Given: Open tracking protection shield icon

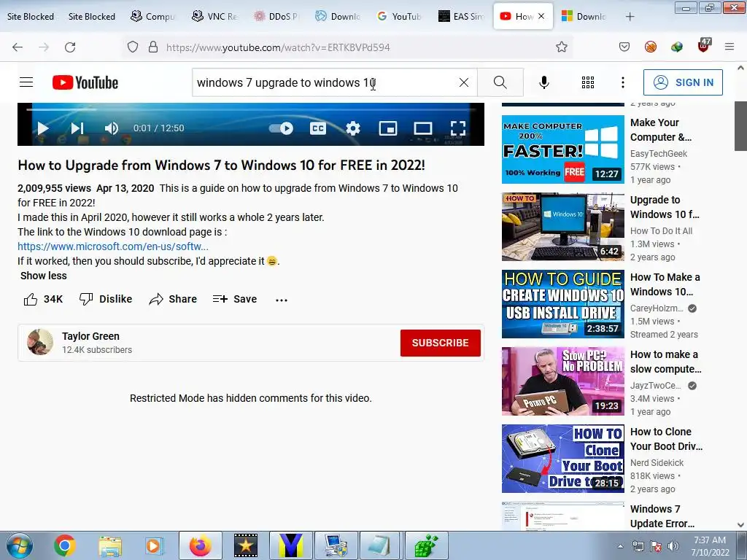Looking at the screenshot, I should [133, 47].
